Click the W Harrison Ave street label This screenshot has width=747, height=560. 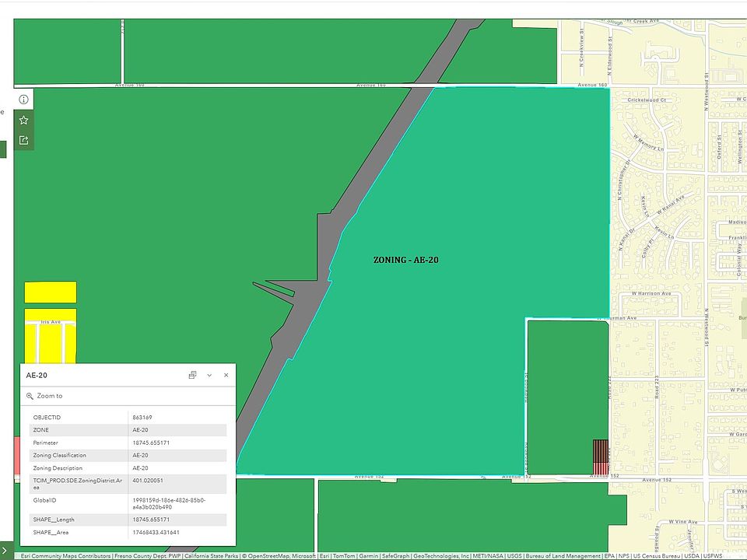coord(651,293)
